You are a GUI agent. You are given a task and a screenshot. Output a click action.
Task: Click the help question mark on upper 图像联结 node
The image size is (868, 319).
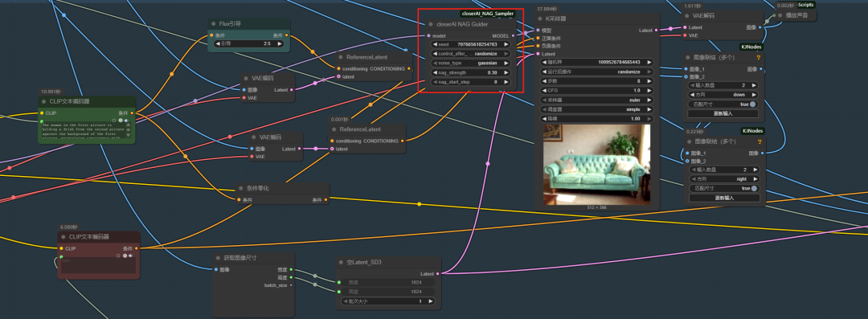(759, 58)
